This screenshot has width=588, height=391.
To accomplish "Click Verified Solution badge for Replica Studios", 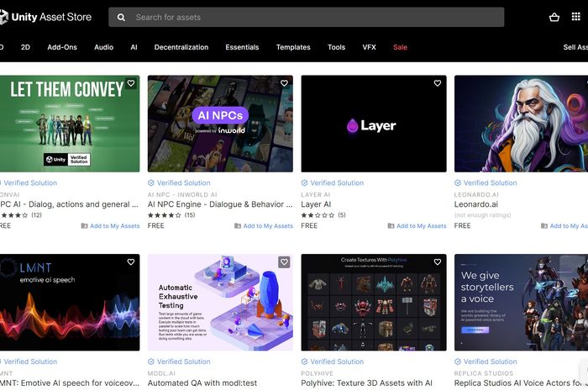I will point(486,362).
